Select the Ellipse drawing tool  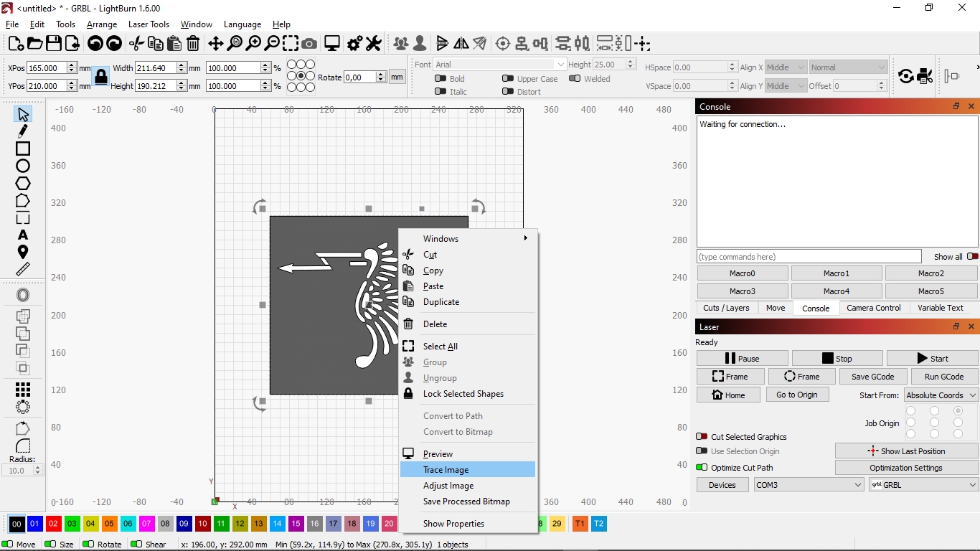click(x=23, y=166)
